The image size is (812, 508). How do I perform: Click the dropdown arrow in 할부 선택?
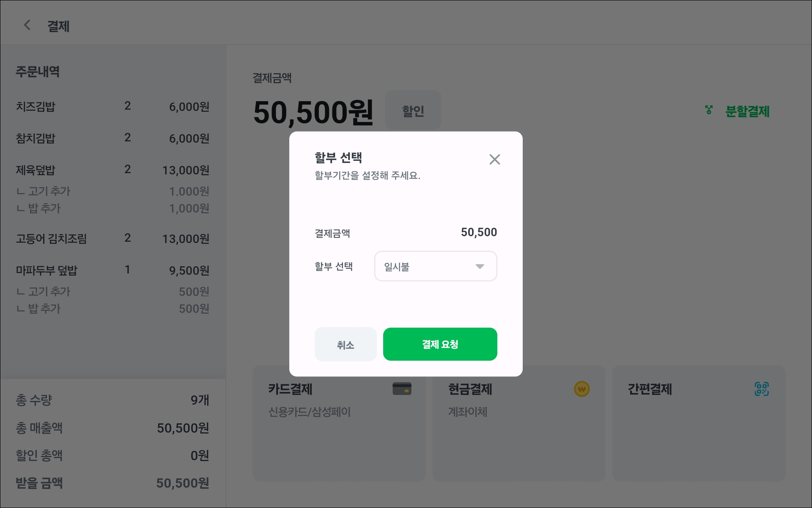[x=480, y=266]
